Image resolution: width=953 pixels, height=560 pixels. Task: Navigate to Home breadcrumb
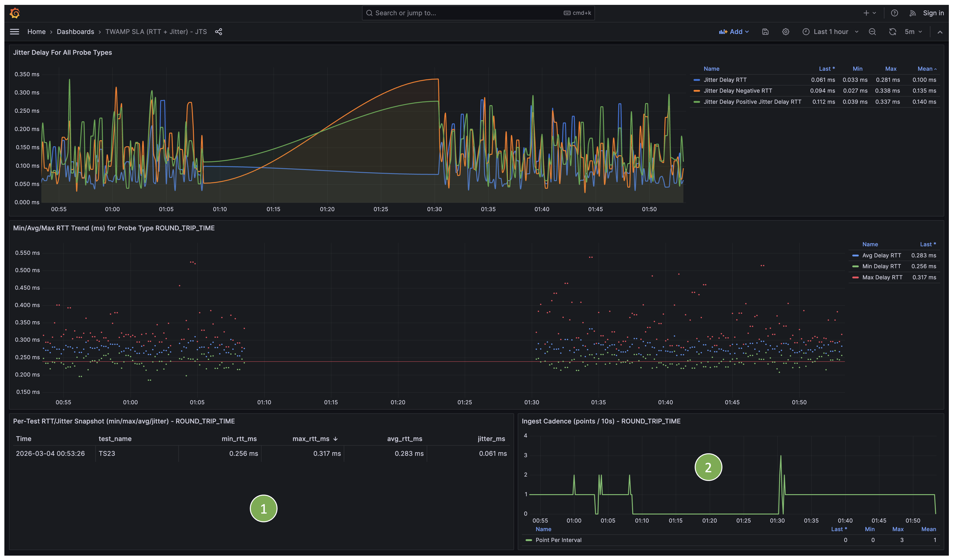tap(36, 32)
